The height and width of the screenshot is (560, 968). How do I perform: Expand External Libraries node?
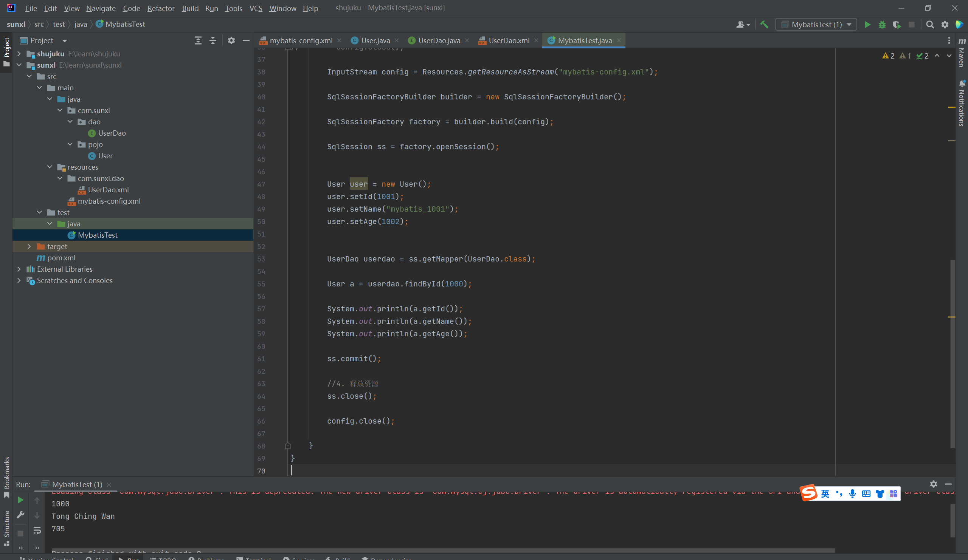pyautogui.click(x=19, y=269)
